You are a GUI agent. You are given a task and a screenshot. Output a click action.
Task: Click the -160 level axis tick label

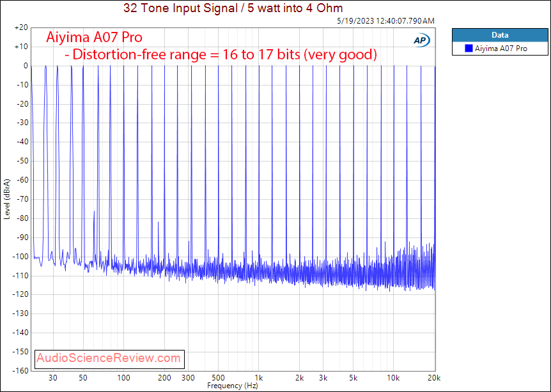[20, 370]
